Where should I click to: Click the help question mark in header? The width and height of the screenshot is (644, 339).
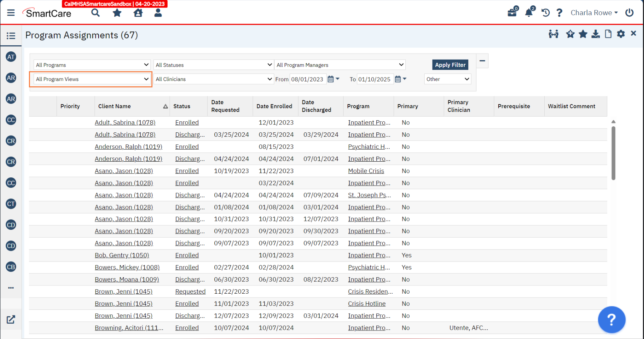click(x=559, y=13)
